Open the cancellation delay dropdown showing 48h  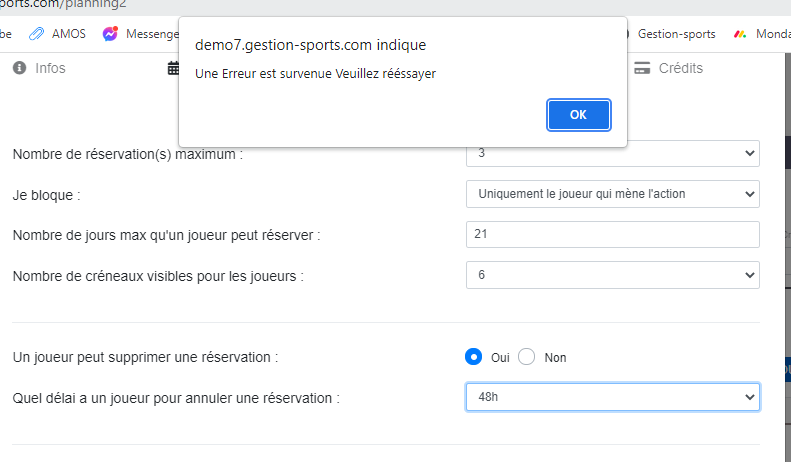click(x=612, y=397)
